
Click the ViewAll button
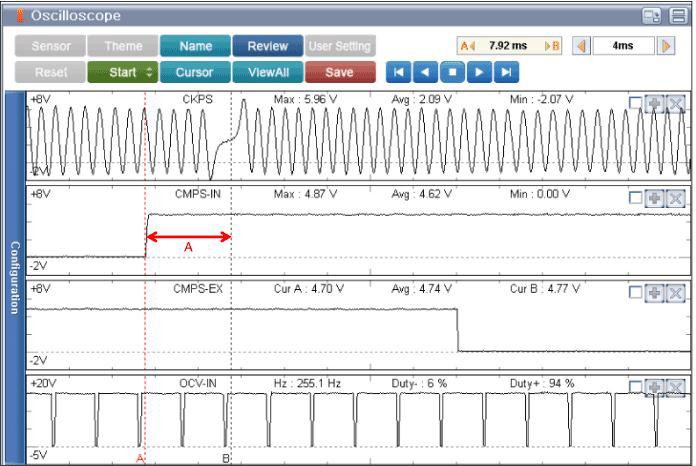point(268,72)
